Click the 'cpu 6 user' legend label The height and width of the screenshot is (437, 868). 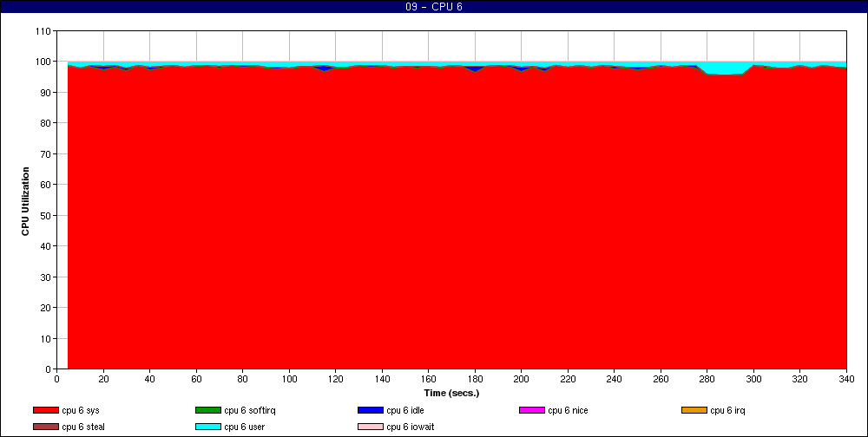tap(244, 427)
